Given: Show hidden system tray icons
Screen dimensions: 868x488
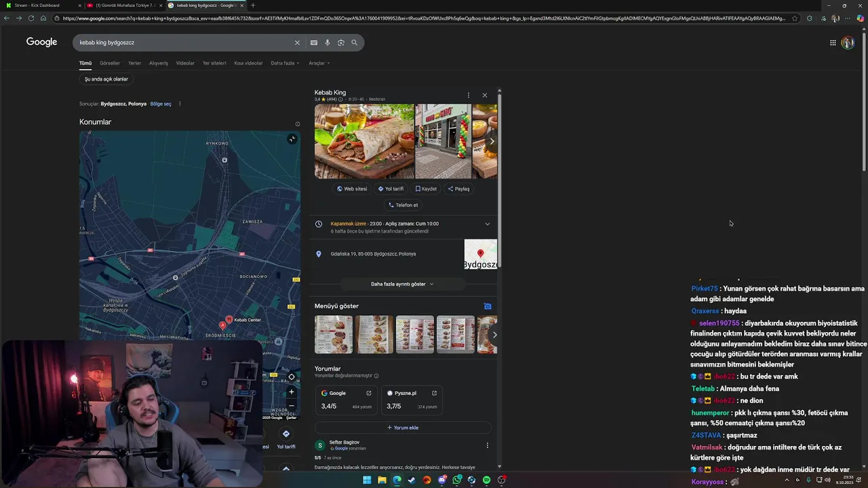Looking at the screenshot, I should click(x=787, y=480).
